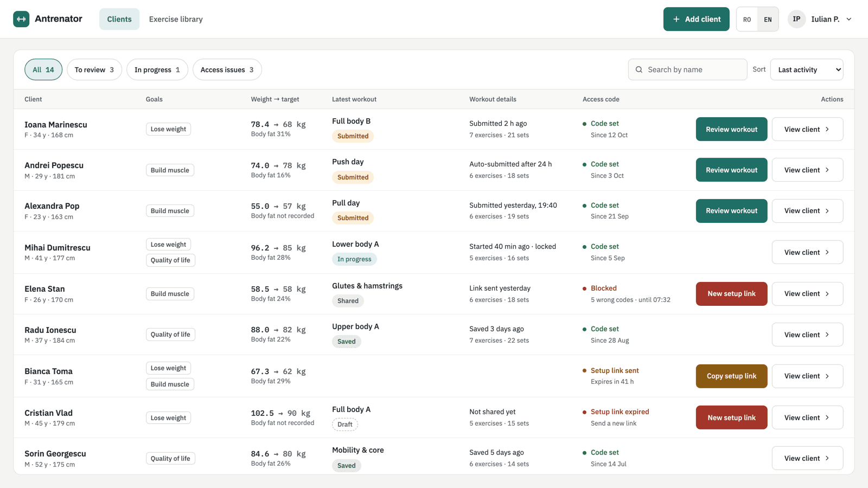Filter by Access issues 3
Screen dimensions: 868x488
coord(227,69)
